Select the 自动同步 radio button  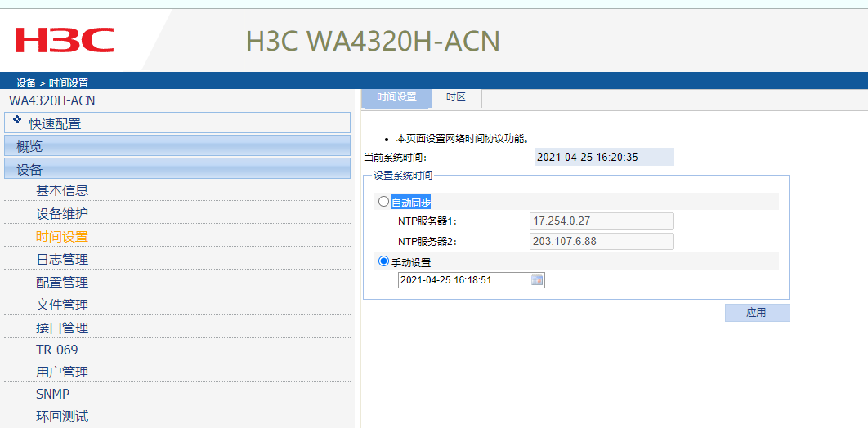click(x=383, y=201)
